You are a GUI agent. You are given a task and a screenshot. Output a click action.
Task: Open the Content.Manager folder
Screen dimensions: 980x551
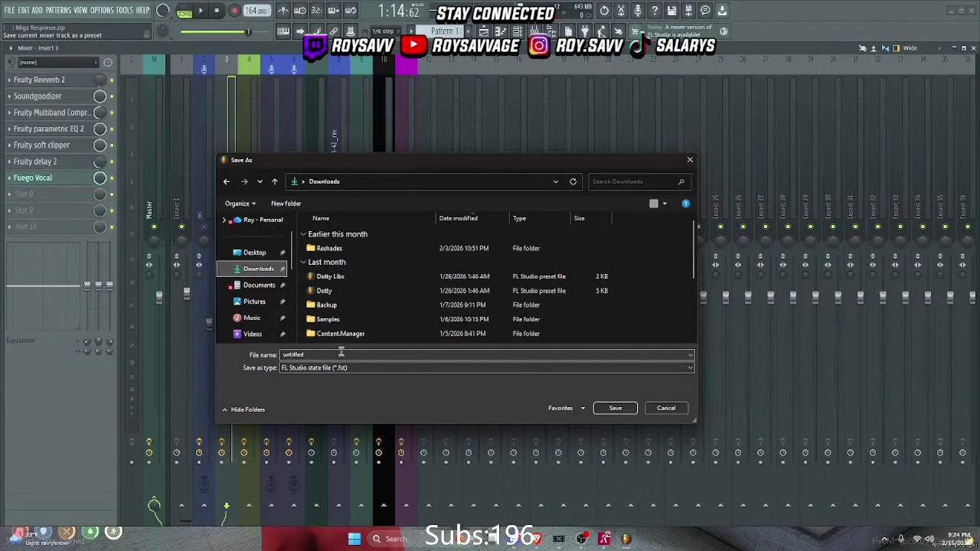coord(340,334)
